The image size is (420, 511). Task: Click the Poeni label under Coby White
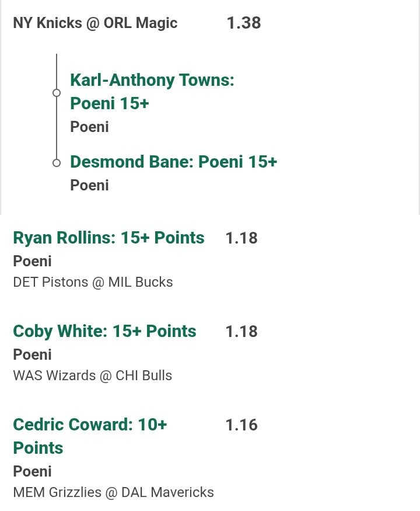click(x=32, y=354)
